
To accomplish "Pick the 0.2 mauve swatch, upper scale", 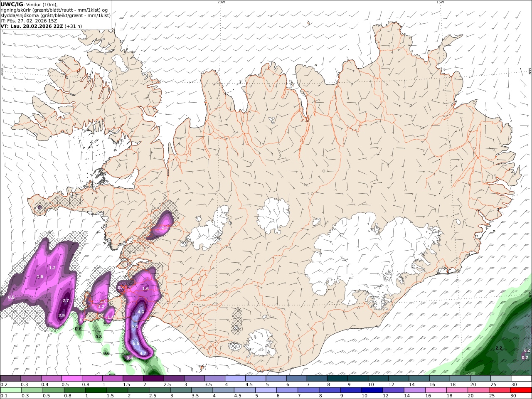I will (x=10, y=379).
